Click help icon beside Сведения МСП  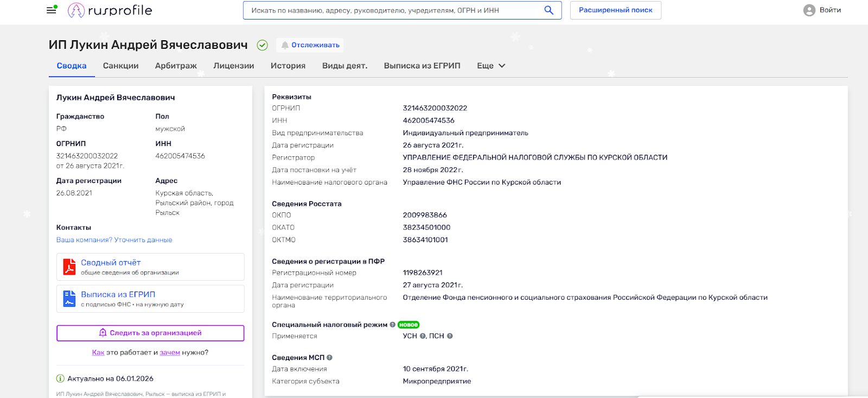[330, 358]
